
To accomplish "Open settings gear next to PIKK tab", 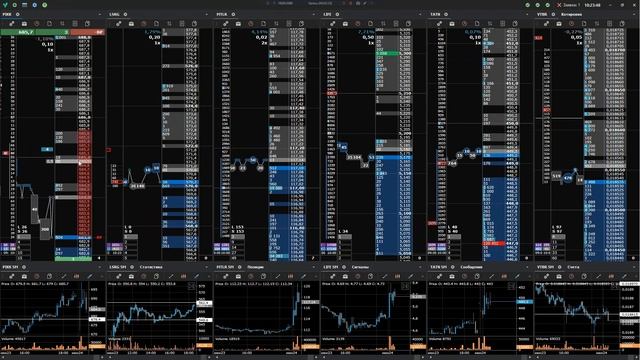I will pos(18,14).
